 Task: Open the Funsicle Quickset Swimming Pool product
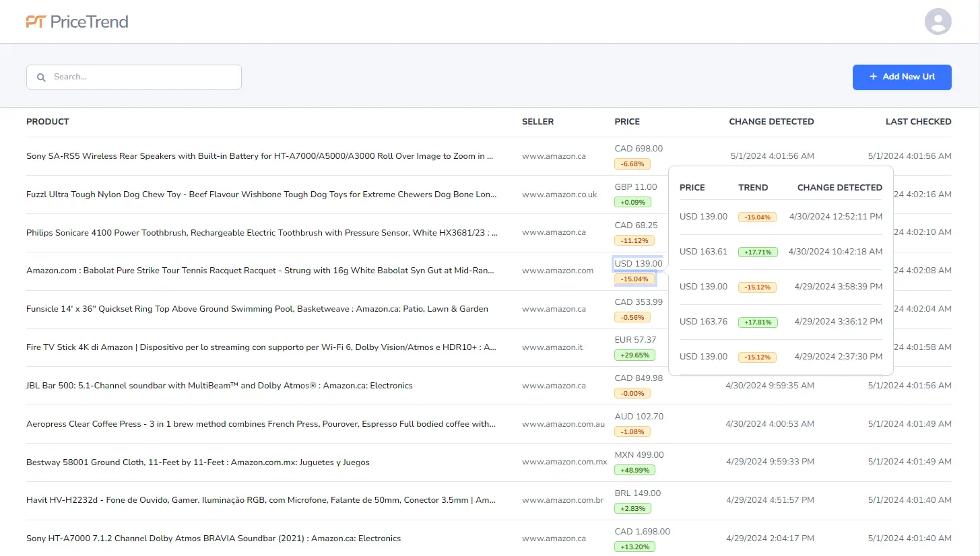(x=257, y=309)
